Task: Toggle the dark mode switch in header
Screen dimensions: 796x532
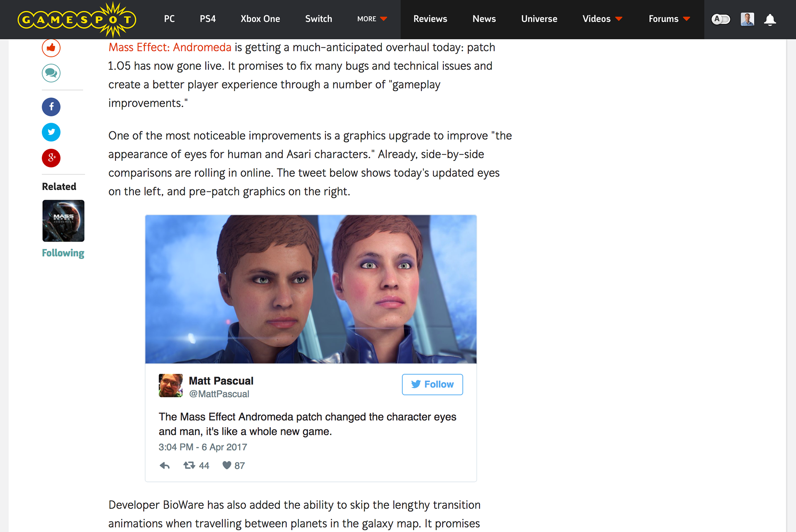Action: pos(721,19)
